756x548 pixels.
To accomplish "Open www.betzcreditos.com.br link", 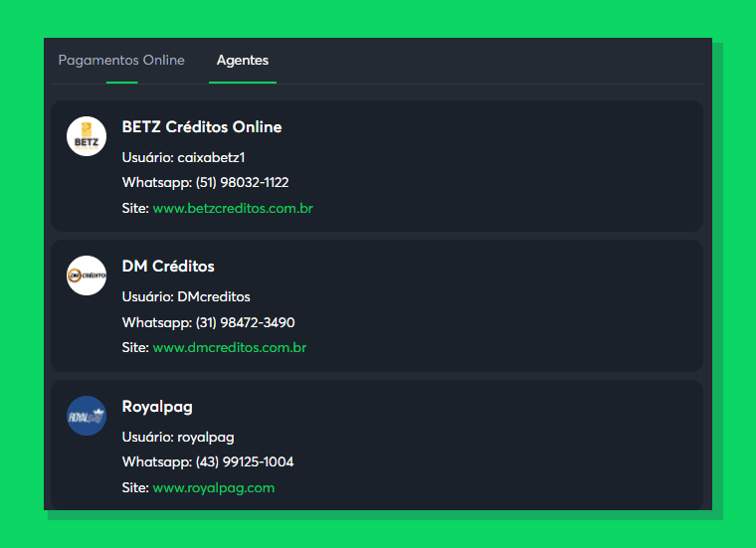I will tap(233, 208).
